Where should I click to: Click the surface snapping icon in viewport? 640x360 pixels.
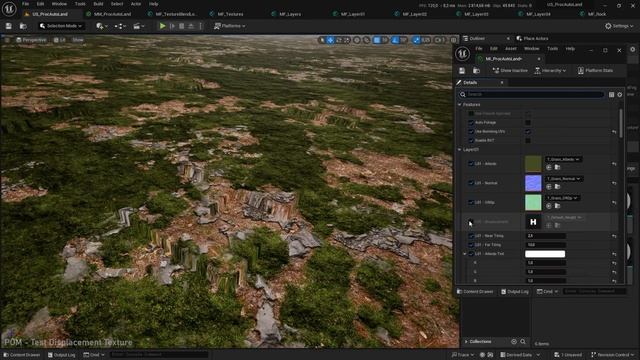coord(366,40)
